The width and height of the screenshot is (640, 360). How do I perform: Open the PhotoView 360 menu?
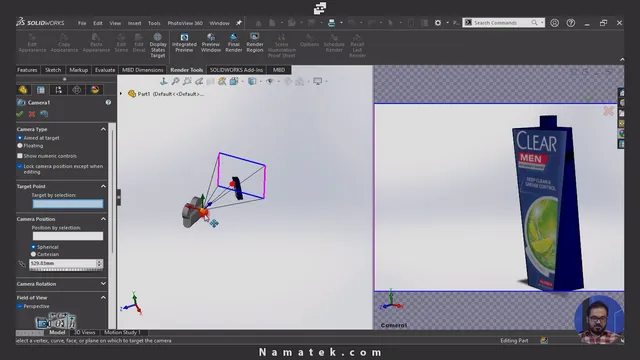point(185,23)
